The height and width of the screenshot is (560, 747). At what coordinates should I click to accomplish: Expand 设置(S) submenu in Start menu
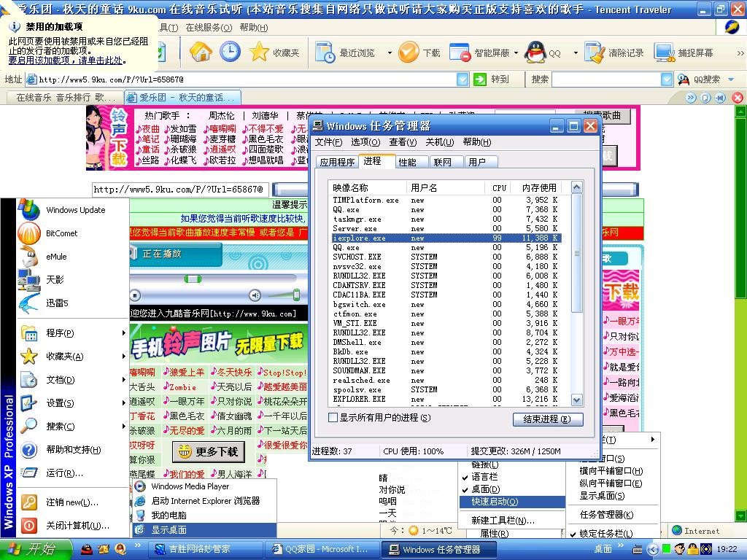click(x=124, y=402)
